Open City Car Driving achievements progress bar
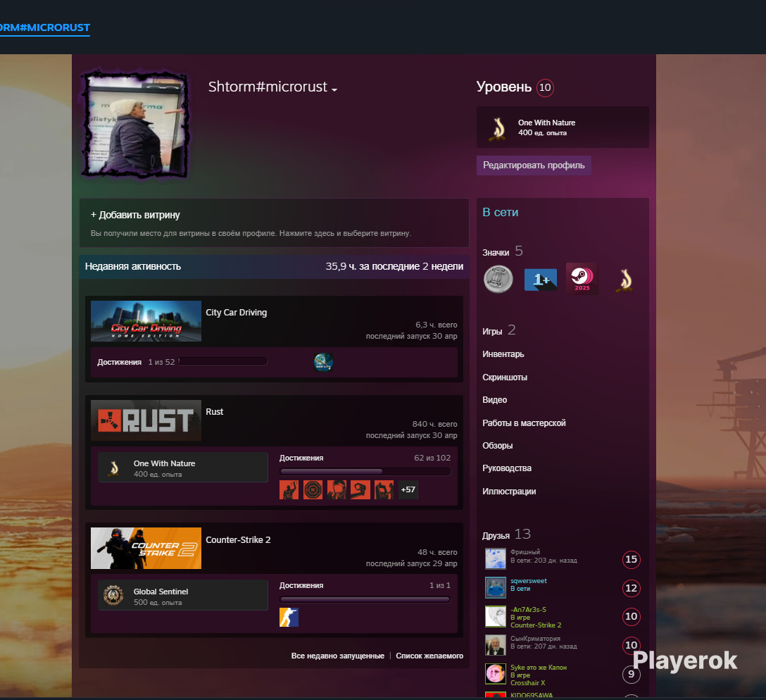The height and width of the screenshot is (700, 766). 222,361
